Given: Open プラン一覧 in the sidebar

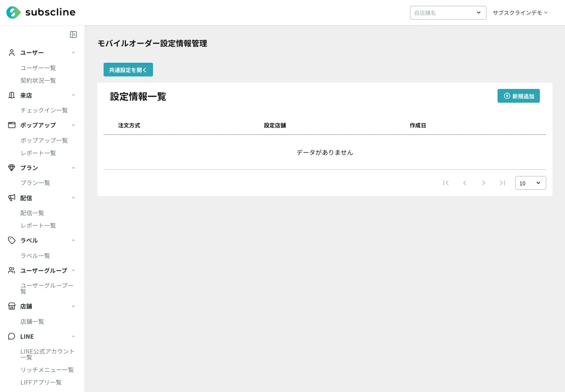Looking at the screenshot, I should click(35, 183).
